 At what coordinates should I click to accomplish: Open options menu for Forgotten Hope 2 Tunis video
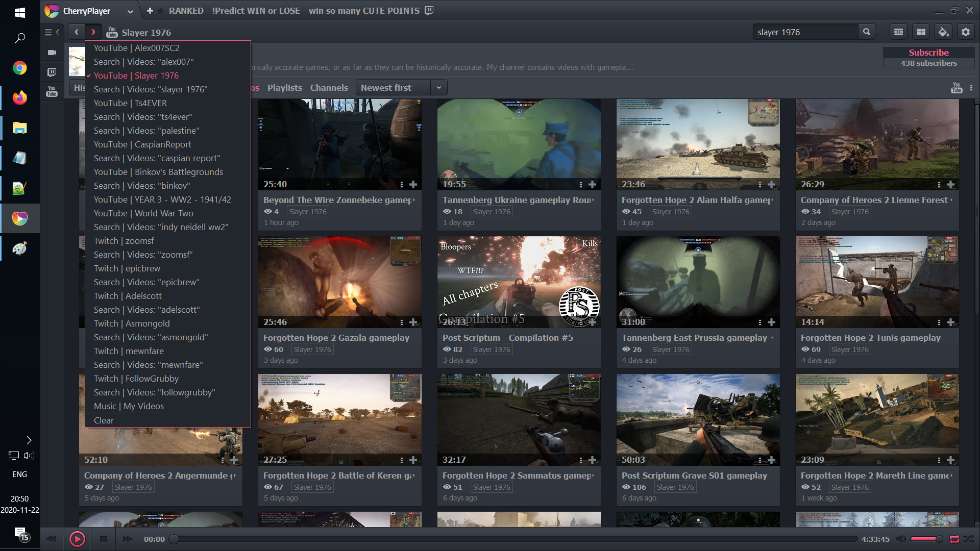[x=939, y=322]
